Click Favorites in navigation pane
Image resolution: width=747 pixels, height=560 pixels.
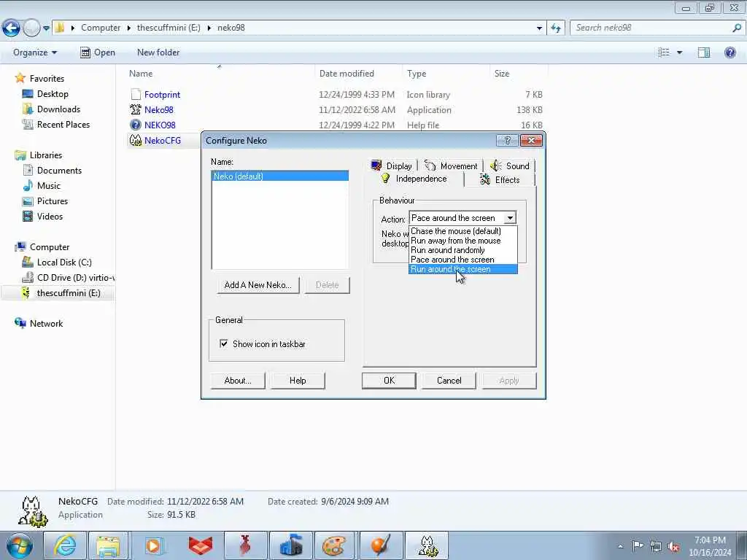tap(47, 78)
